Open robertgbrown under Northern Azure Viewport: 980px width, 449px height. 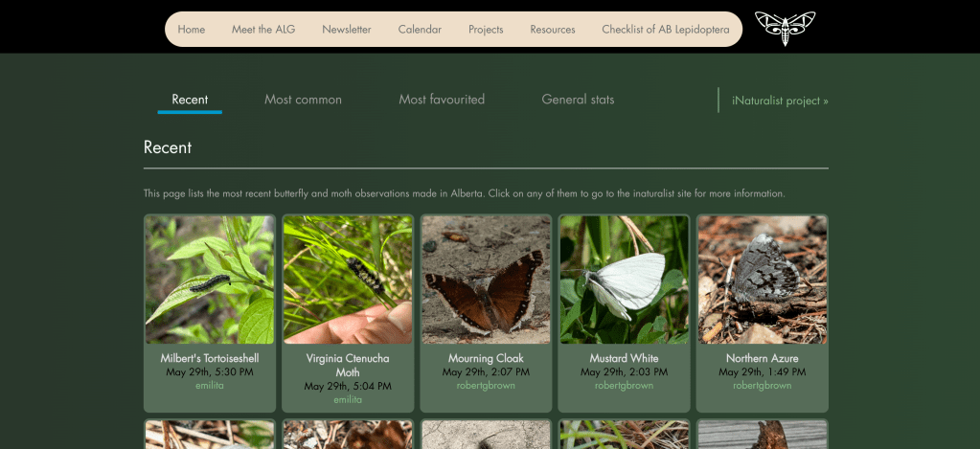763,386
